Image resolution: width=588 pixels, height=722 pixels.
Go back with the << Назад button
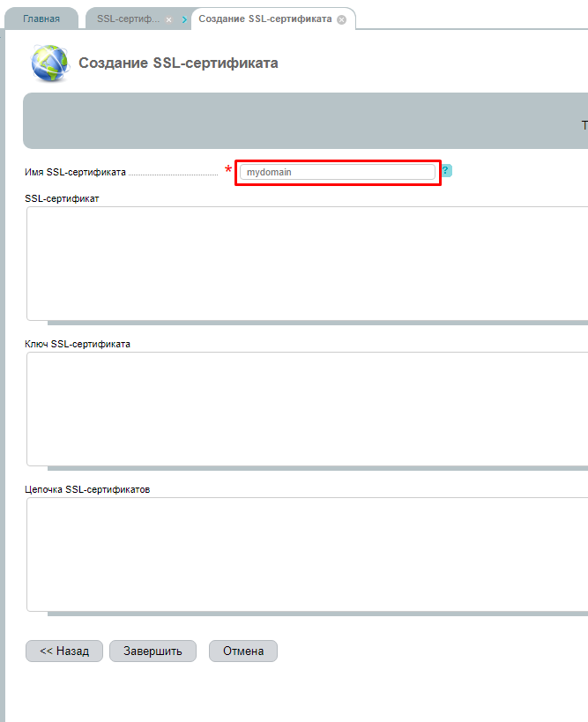click(64, 651)
